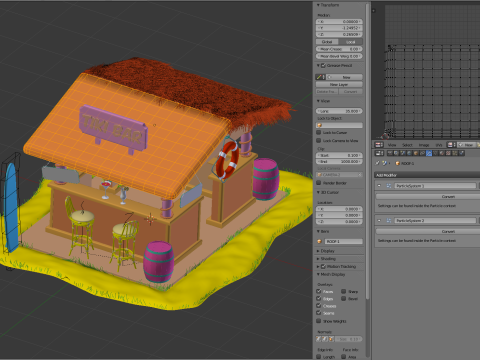This screenshot has width=480, height=360.
Task: Collapse the first ParticleSystem modifier
Action: click(379, 186)
